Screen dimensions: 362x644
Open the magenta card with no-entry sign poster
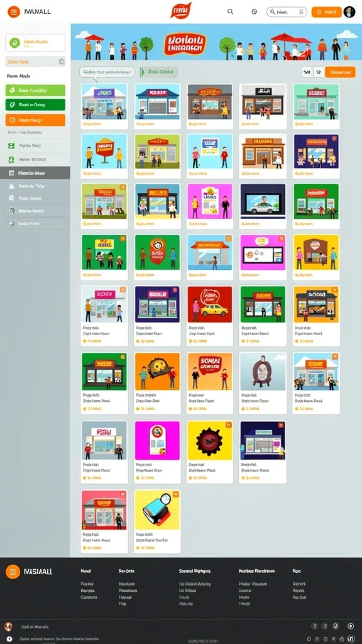pos(157,452)
